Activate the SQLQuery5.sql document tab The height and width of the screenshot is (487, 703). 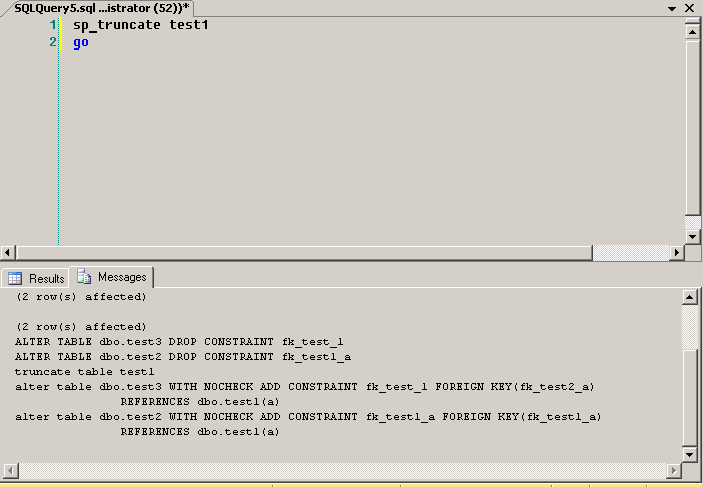[101, 7]
